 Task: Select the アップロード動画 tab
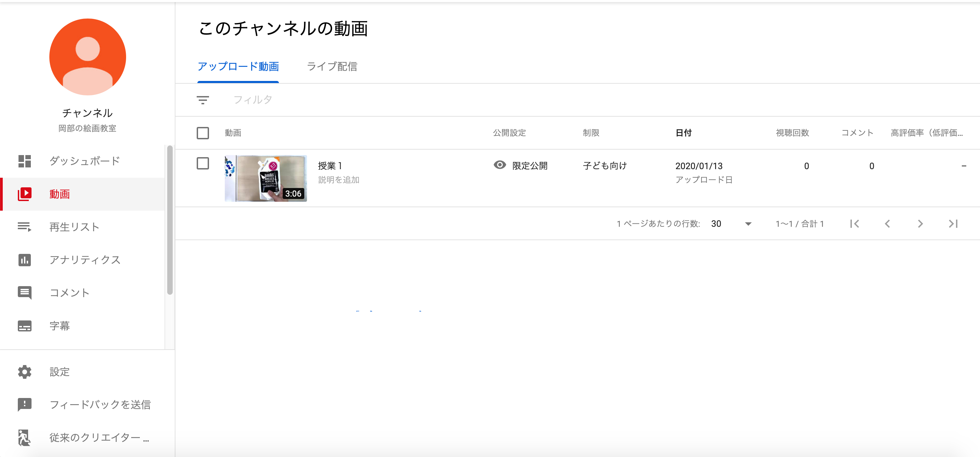coord(238,67)
